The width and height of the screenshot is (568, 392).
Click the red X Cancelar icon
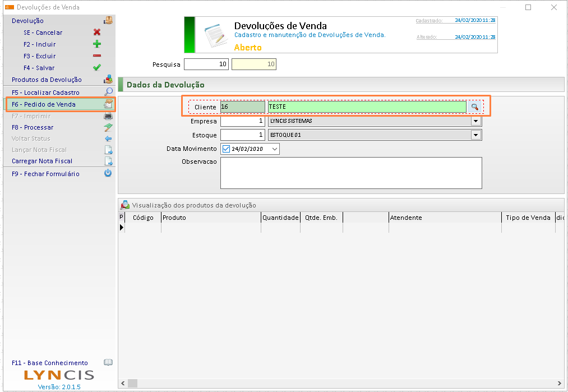point(97,33)
